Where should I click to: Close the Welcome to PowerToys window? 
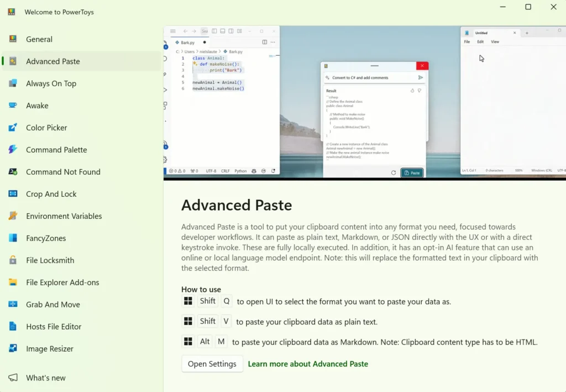tap(553, 7)
